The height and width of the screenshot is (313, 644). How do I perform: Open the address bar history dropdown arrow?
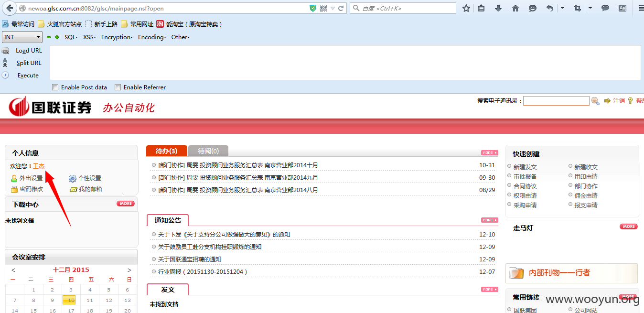pos(333,8)
